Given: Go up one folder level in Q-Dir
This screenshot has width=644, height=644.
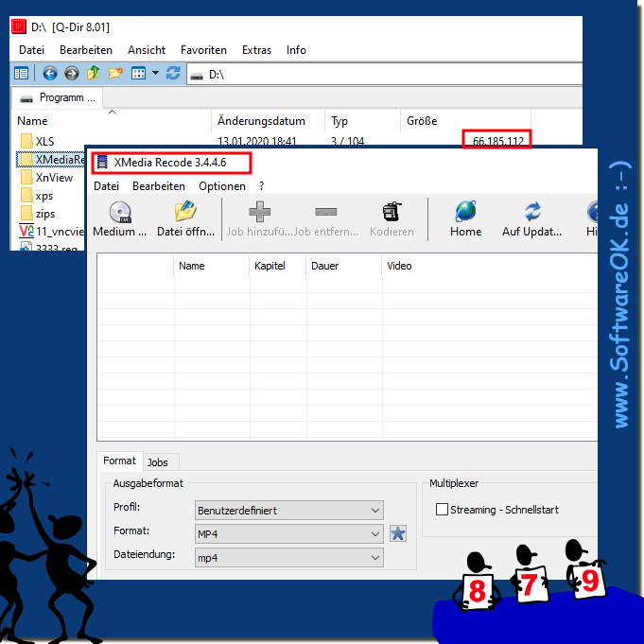Looking at the screenshot, I should click(x=94, y=74).
